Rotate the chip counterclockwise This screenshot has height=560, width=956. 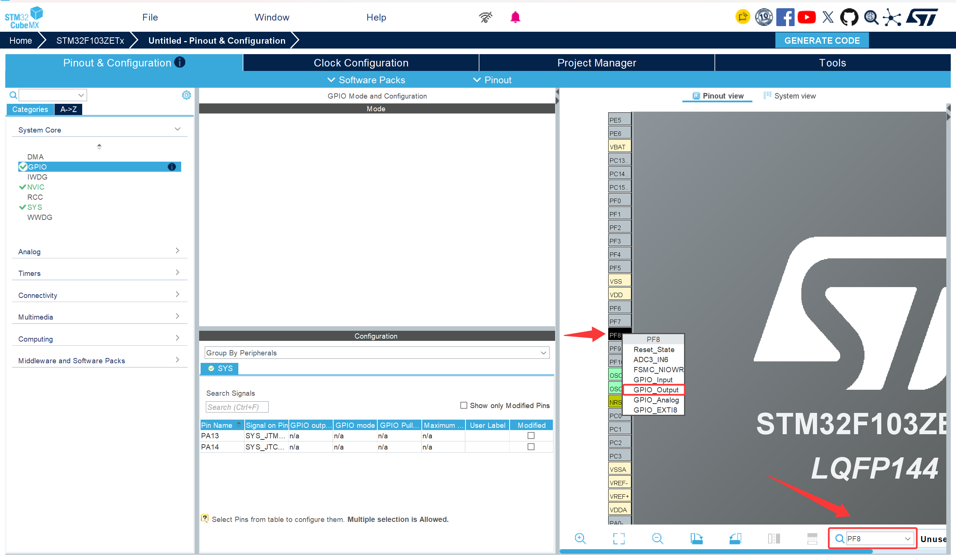pyautogui.click(x=735, y=539)
